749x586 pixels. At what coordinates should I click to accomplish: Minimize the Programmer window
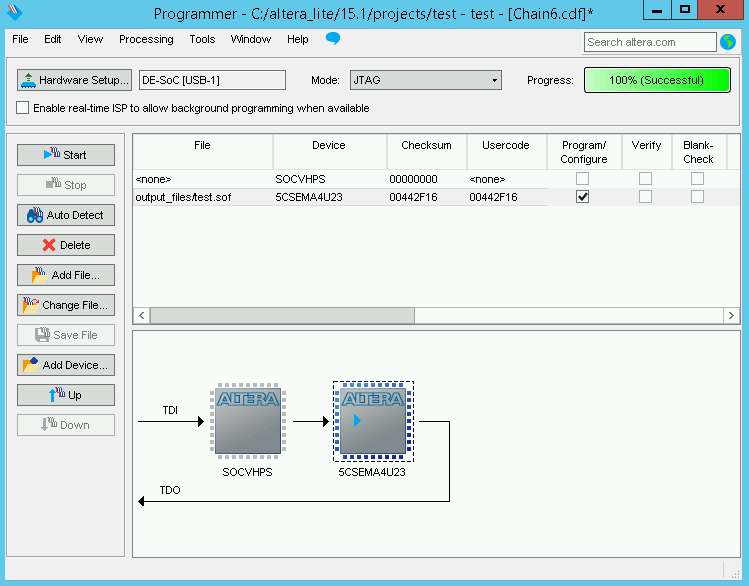(x=657, y=10)
